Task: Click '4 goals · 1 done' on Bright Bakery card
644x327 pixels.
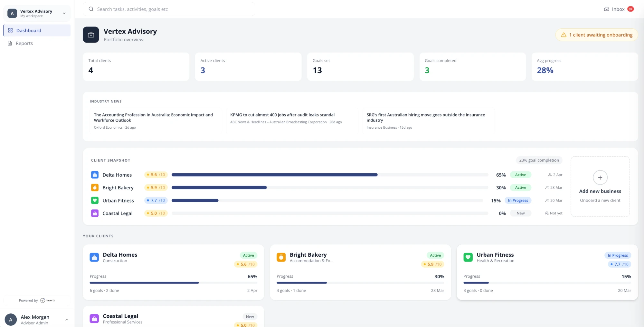Action: 291,291
